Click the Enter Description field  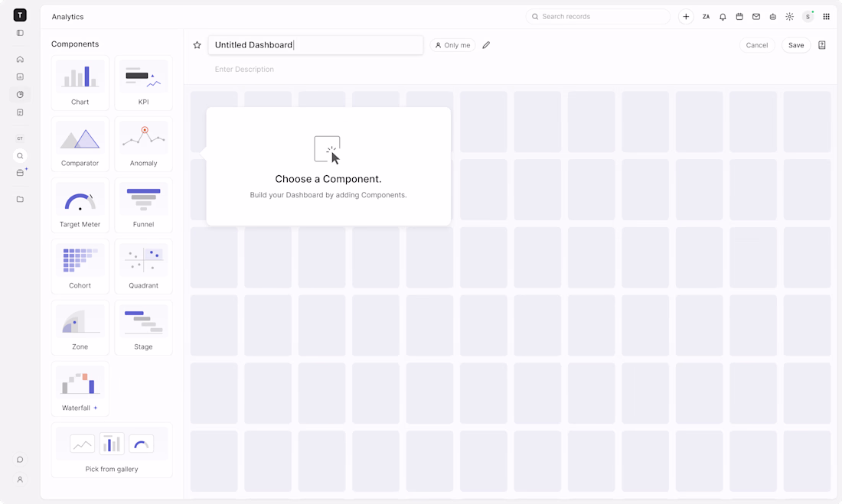[244, 70]
